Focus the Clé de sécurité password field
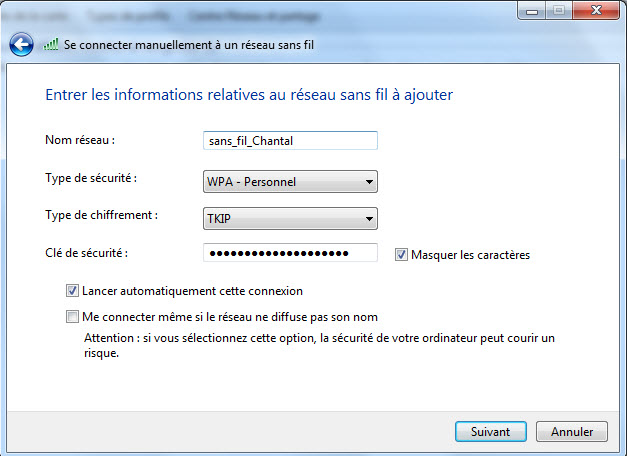The image size is (627, 456). point(289,253)
